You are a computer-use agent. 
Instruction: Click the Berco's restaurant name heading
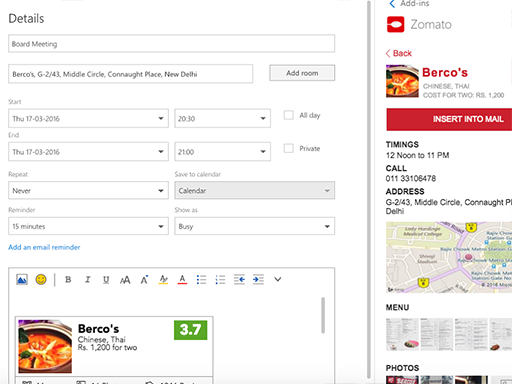[x=445, y=72]
